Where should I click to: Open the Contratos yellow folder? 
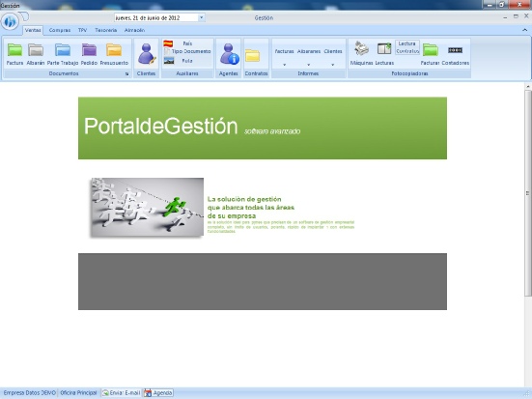[x=252, y=55]
